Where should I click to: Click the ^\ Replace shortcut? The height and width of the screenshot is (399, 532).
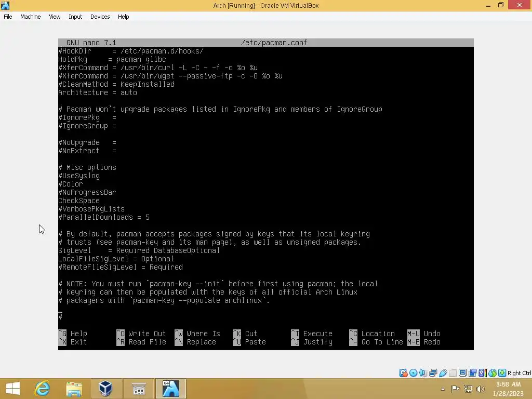coord(195,342)
